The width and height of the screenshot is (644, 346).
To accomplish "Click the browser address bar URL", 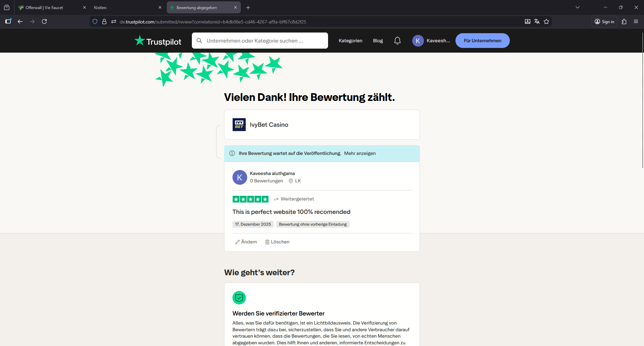I will point(213,22).
